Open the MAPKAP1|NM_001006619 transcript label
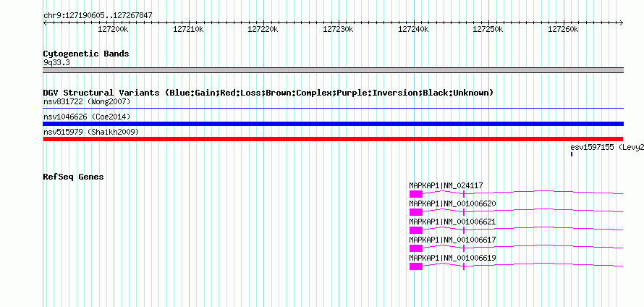644x307 pixels. coord(452,258)
